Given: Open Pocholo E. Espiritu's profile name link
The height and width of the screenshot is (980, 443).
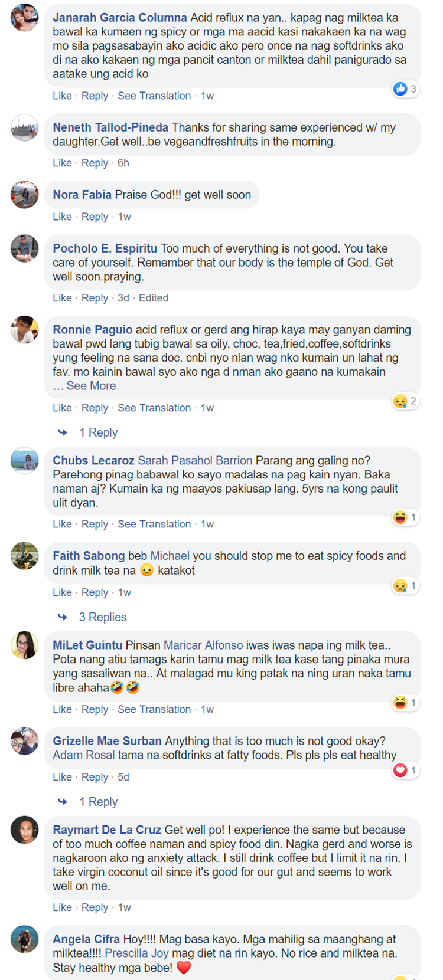Looking at the screenshot, I should click(105, 248).
